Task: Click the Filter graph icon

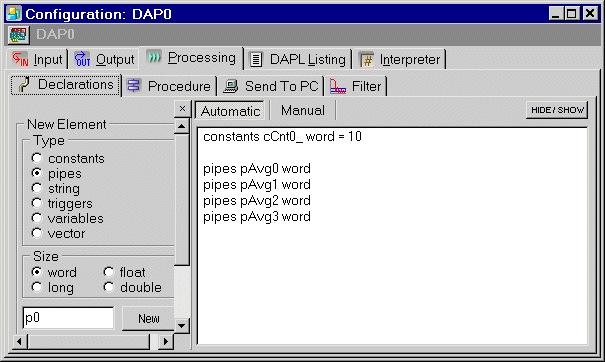Action: (x=338, y=86)
